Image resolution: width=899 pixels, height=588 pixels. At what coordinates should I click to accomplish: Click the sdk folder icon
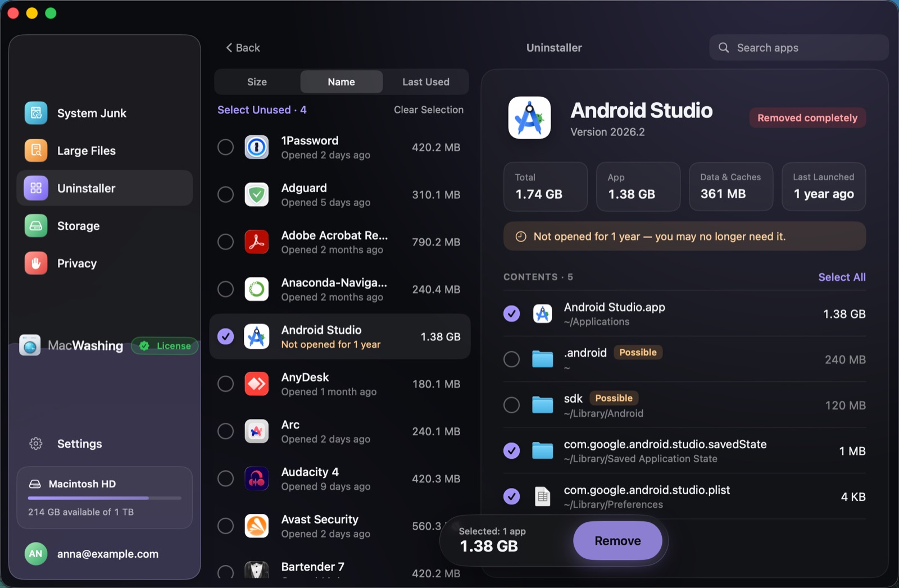[542, 405]
